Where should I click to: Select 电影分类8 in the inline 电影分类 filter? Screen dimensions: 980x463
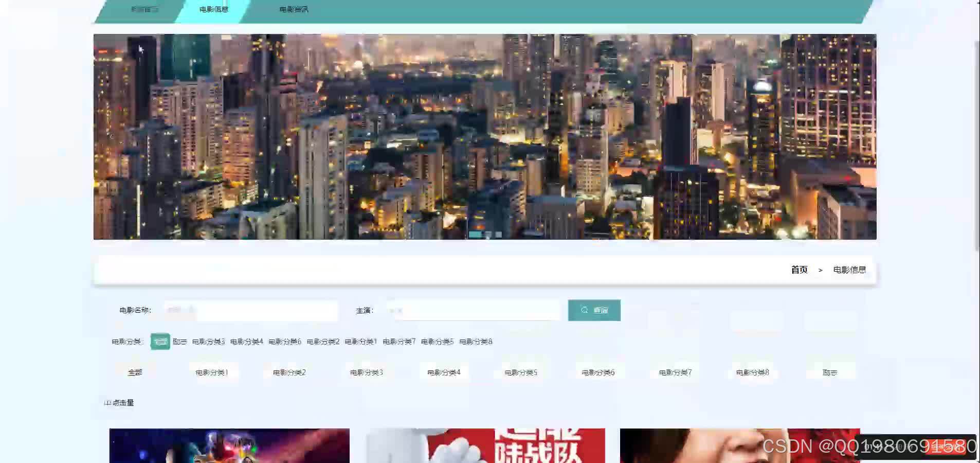click(476, 342)
